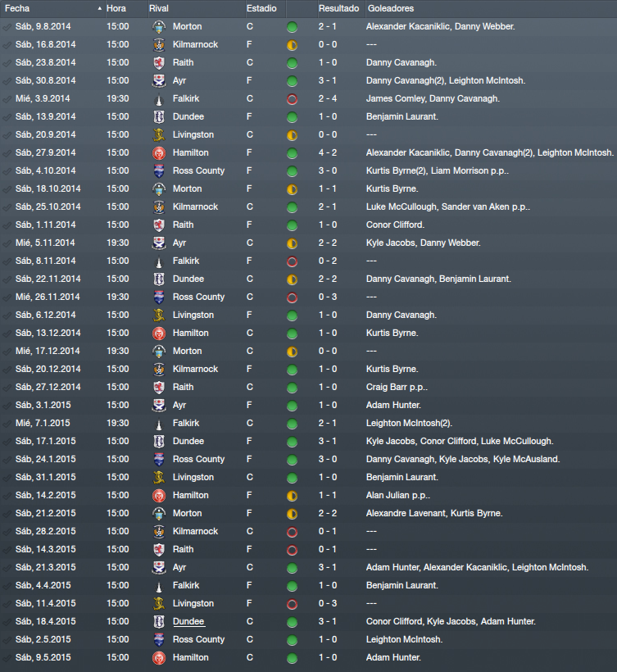The width and height of the screenshot is (617, 672).
Task: Click the checkmark beside Sáb, 9.8.2014
Action: point(7,27)
